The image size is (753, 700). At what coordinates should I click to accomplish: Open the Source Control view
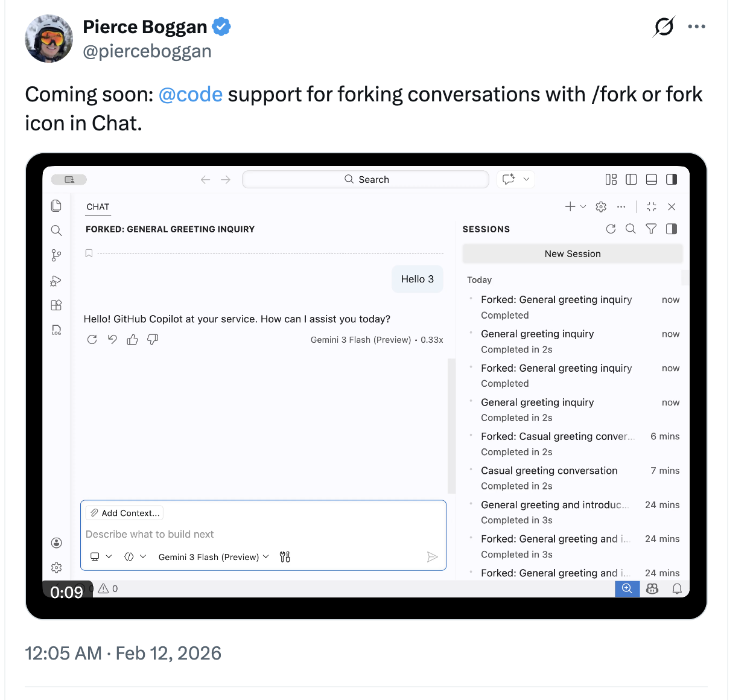(x=56, y=255)
